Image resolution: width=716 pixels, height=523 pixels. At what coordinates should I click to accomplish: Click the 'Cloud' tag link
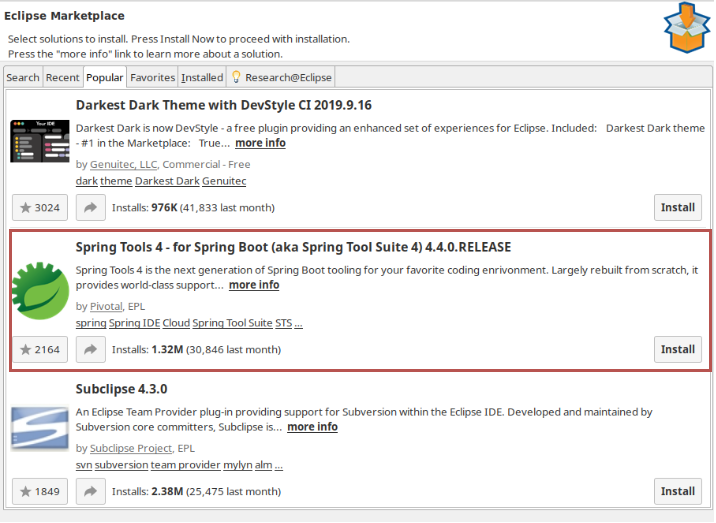[x=176, y=323]
